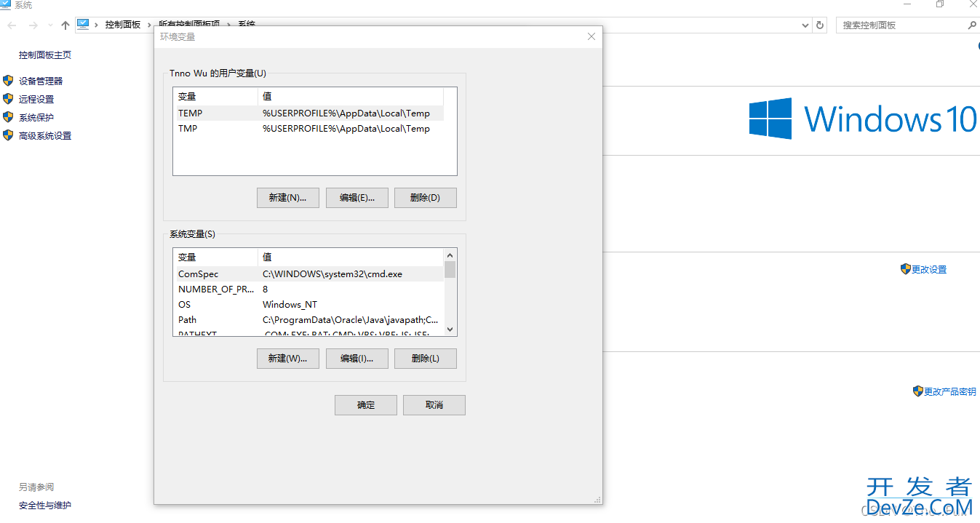Screen dimensions: 980x523
Task: Select the 控制面板 breadcrumb in the address bar
Action: coord(123,25)
